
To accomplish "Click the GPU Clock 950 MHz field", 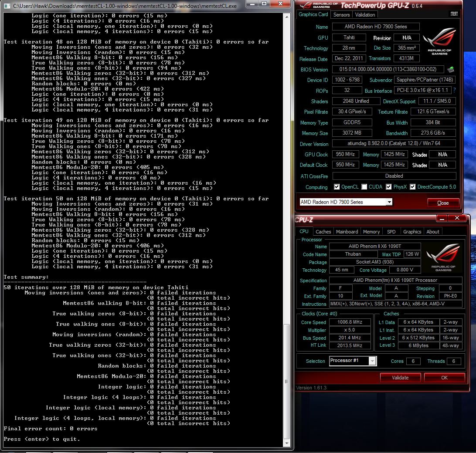I will point(345,154).
